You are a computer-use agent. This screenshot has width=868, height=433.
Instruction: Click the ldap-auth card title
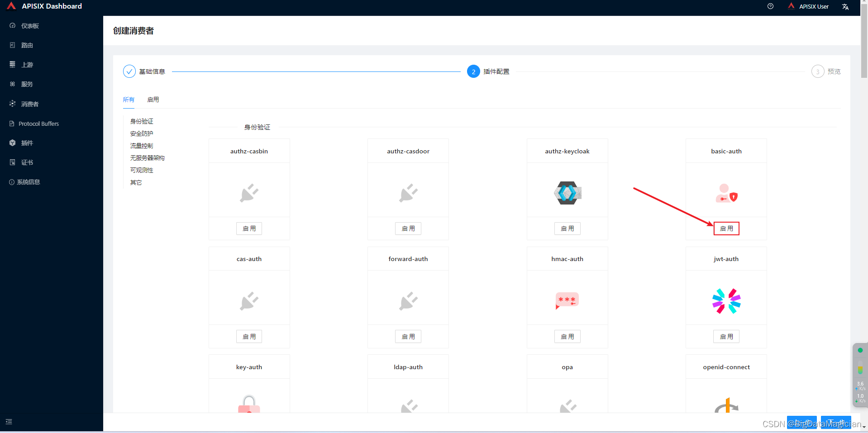tap(408, 367)
